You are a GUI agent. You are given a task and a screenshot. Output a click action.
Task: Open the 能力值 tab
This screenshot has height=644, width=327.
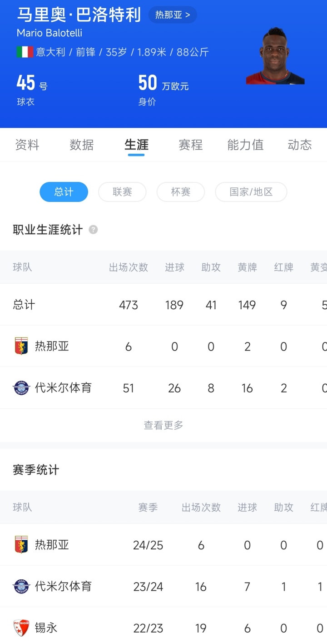pos(245,145)
